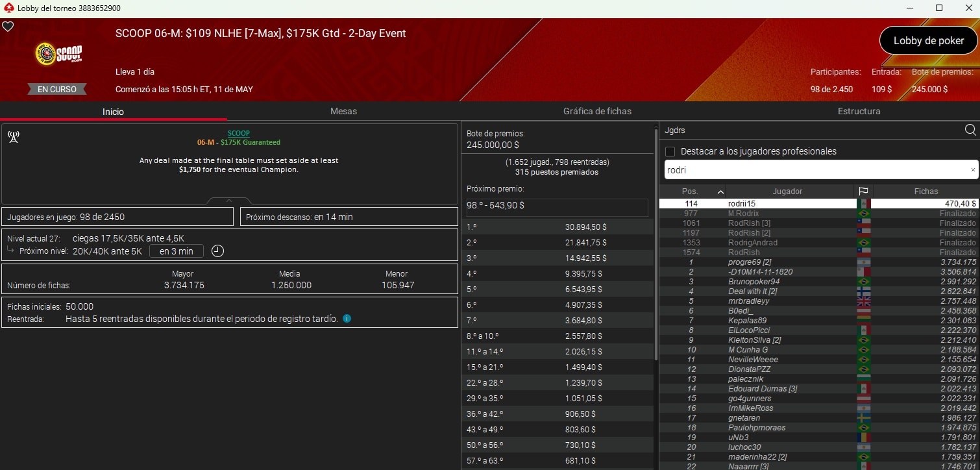The width and height of the screenshot is (980, 470).
Task: Enable Destacar a los jugadores profesionales
Action: [670, 151]
